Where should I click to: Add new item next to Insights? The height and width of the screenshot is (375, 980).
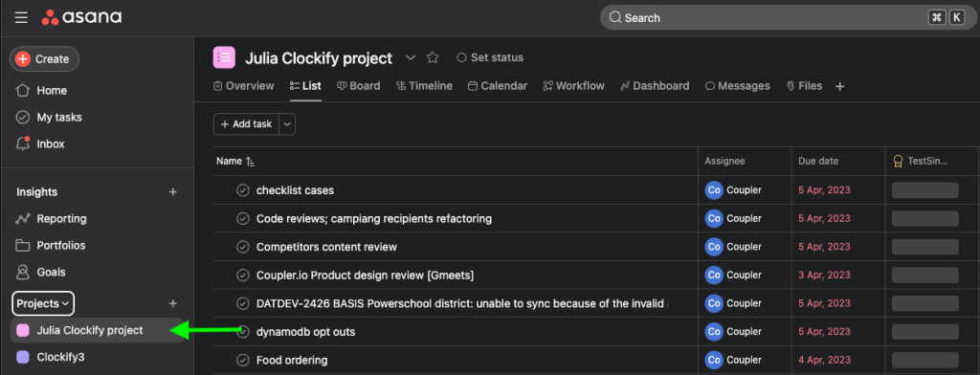tap(173, 192)
